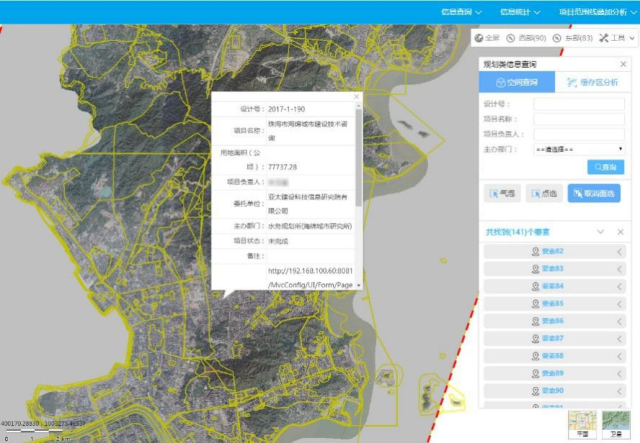The height and width of the screenshot is (443, 640).
Task: Click the 全屏 fullscreen icon
Action: 486,38
